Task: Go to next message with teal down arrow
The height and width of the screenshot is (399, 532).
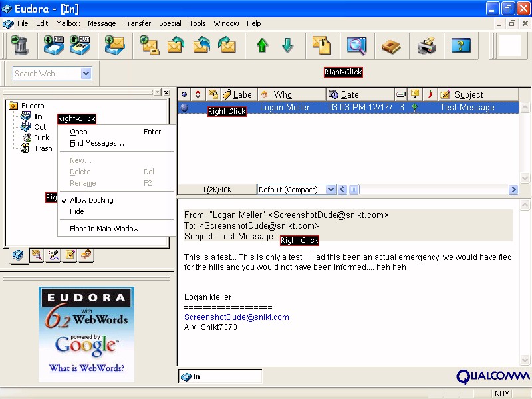Action: (x=288, y=45)
